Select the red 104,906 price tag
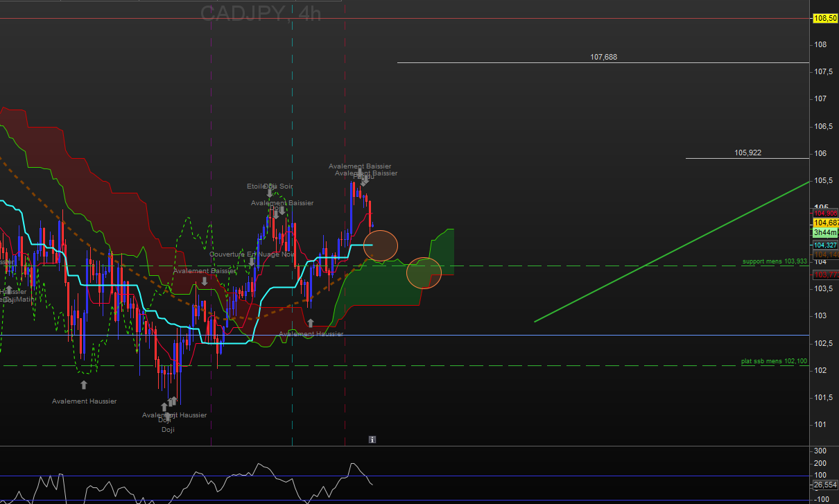Screen dimensions: 839x504 [825, 214]
